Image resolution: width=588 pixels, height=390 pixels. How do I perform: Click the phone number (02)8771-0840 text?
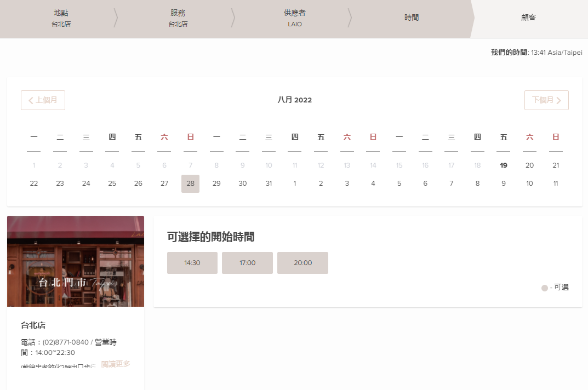coord(66,342)
